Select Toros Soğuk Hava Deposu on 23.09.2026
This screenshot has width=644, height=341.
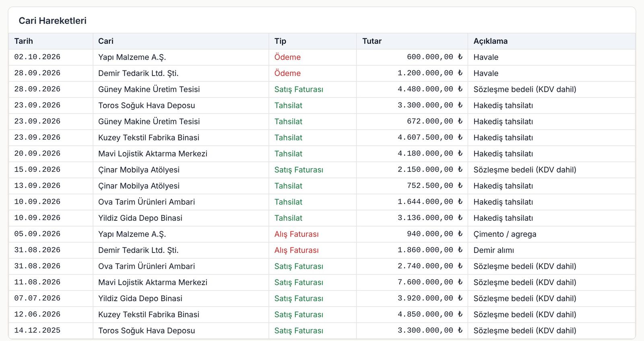click(147, 105)
